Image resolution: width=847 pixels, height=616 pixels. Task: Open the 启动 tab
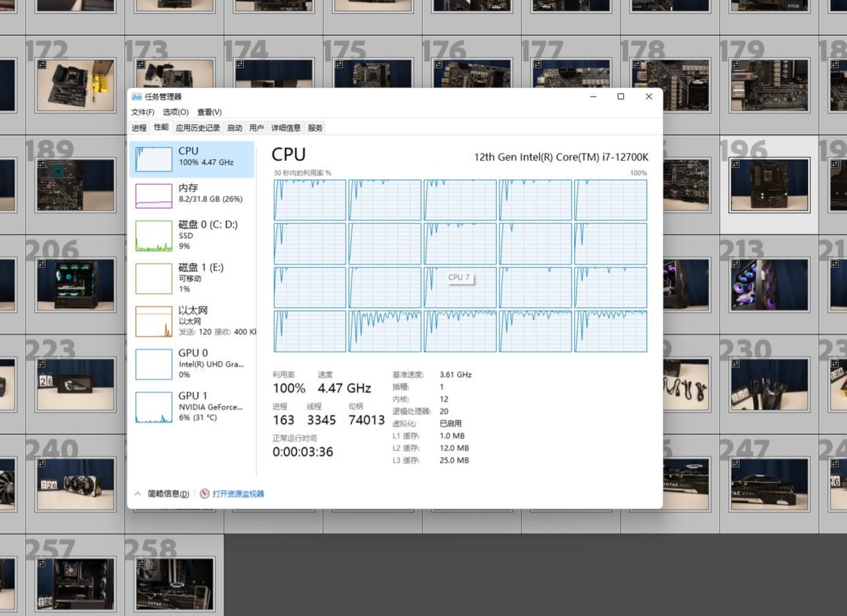[x=234, y=127]
